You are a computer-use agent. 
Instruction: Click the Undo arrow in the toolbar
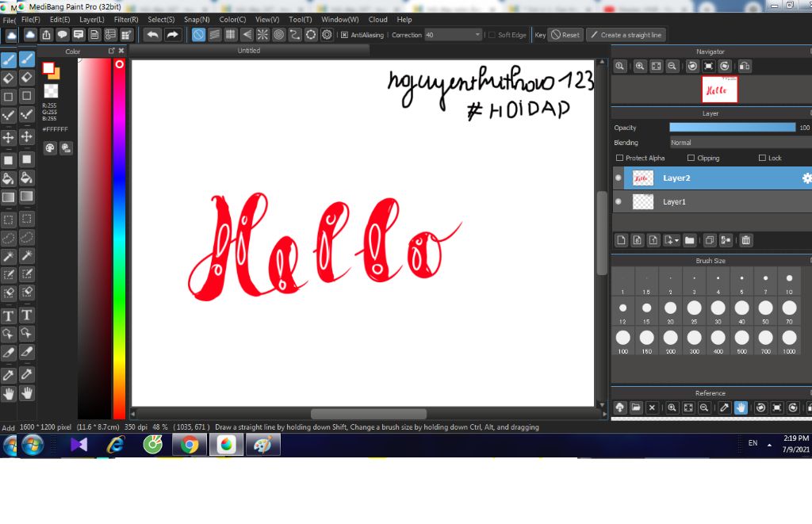point(152,35)
